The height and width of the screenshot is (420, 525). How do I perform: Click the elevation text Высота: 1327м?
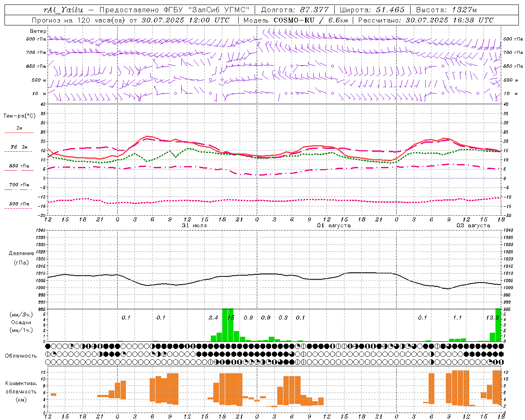[447, 10]
